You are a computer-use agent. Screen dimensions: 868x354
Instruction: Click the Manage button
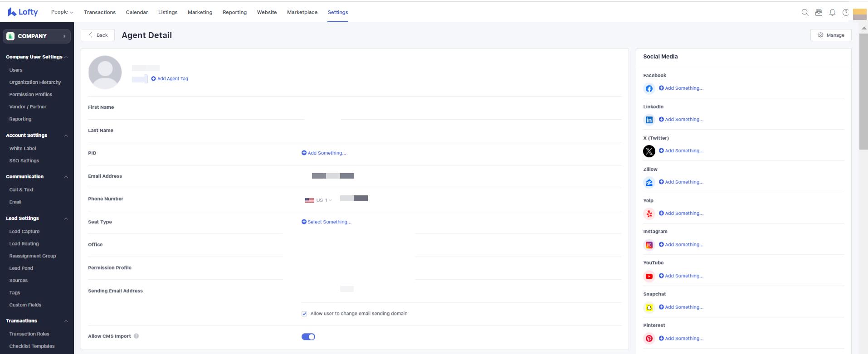point(831,35)
